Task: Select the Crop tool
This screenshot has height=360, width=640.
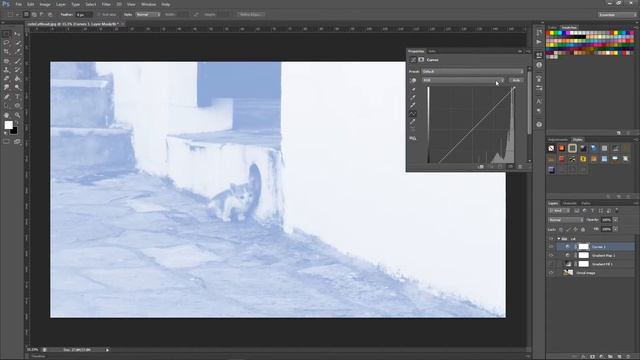Action: tap(7, 52)
